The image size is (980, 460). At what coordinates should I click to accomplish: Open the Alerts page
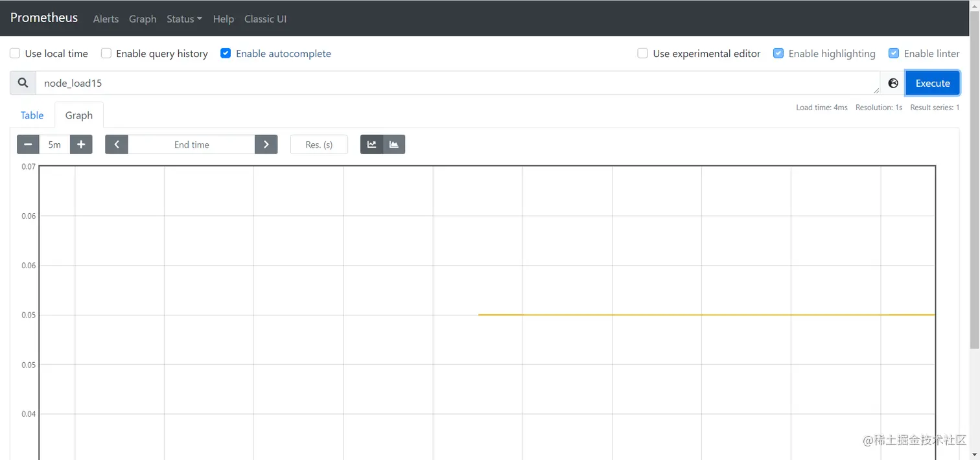[x=106, y=19]
